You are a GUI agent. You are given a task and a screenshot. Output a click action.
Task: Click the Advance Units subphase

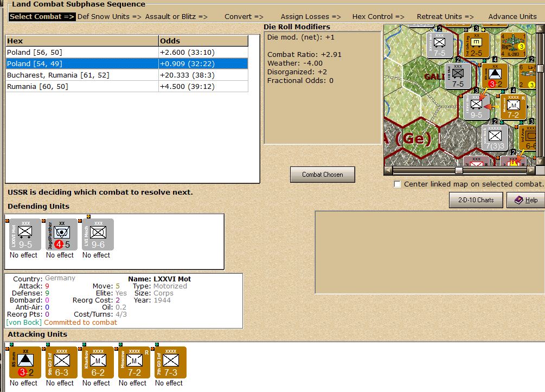point(512,16)
